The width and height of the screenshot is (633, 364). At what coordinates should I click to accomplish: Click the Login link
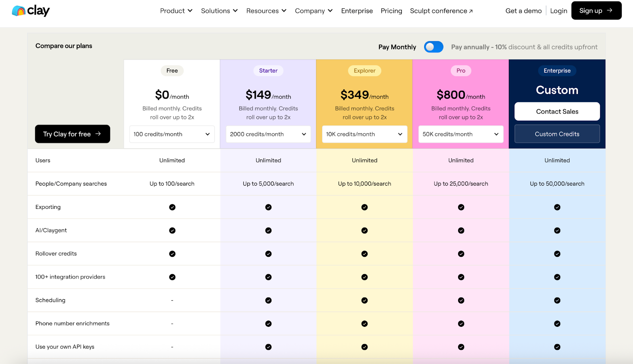pyautogui.click(x=559, y=11)
